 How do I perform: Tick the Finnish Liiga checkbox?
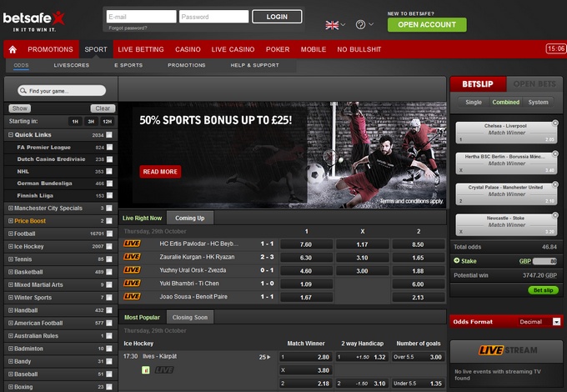[x=109, y=196]
